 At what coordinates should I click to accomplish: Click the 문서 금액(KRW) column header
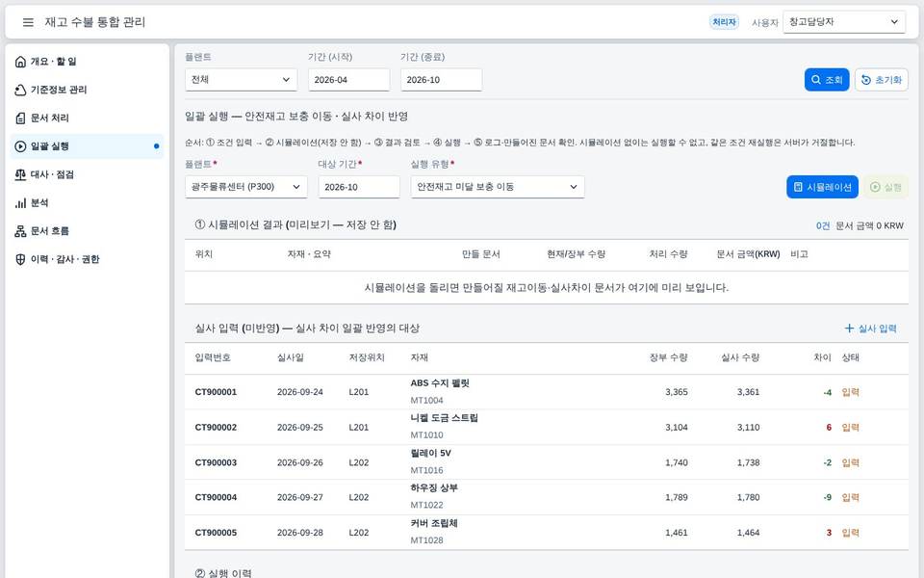[x=748, y=254]
